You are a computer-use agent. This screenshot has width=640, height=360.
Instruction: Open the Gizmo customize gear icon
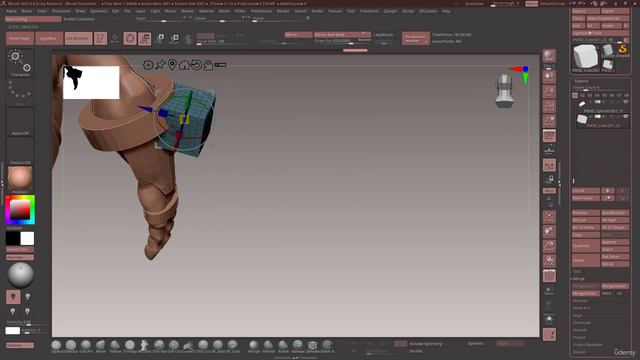point(148,65)
